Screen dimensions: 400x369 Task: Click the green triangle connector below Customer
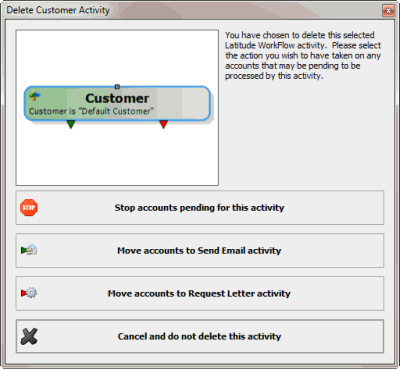coord(71,124)
